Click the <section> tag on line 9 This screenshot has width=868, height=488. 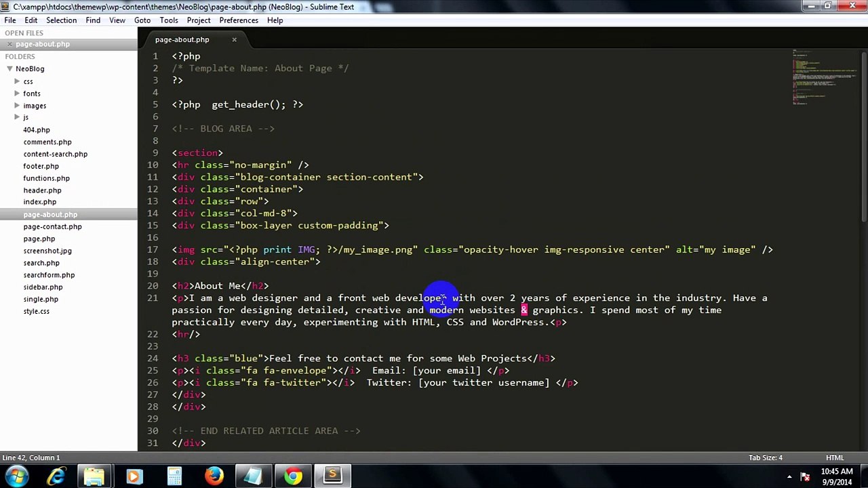pyautogui.click(x=197, y=153)
